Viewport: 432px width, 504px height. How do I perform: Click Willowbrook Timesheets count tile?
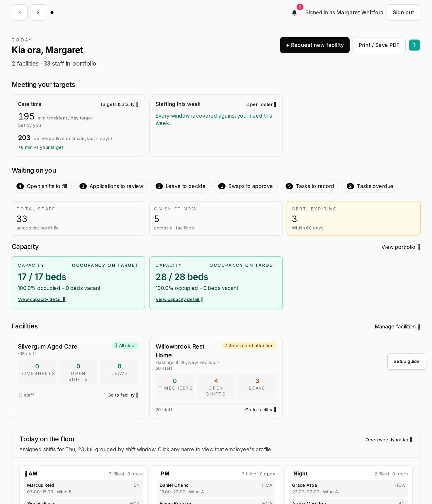[175, 387]
